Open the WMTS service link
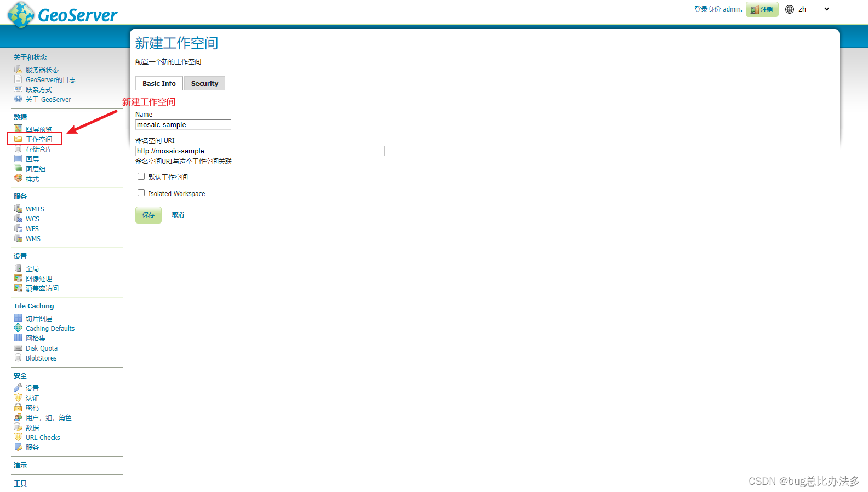This screenshot has height=492, width=868. click(35, 209)
